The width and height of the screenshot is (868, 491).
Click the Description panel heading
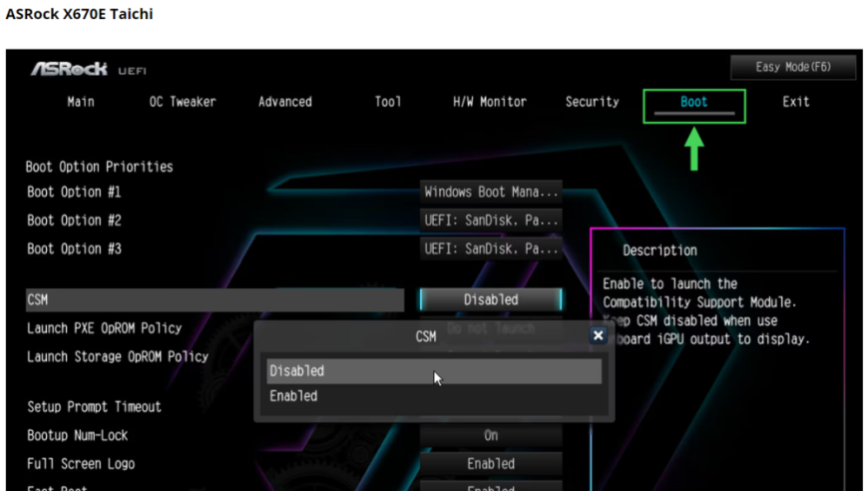pos(659,250)
